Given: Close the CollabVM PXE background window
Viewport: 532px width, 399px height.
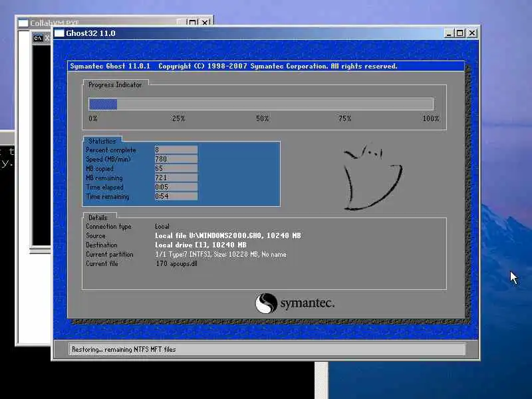Looking at the screenshot, I should 205,23.
